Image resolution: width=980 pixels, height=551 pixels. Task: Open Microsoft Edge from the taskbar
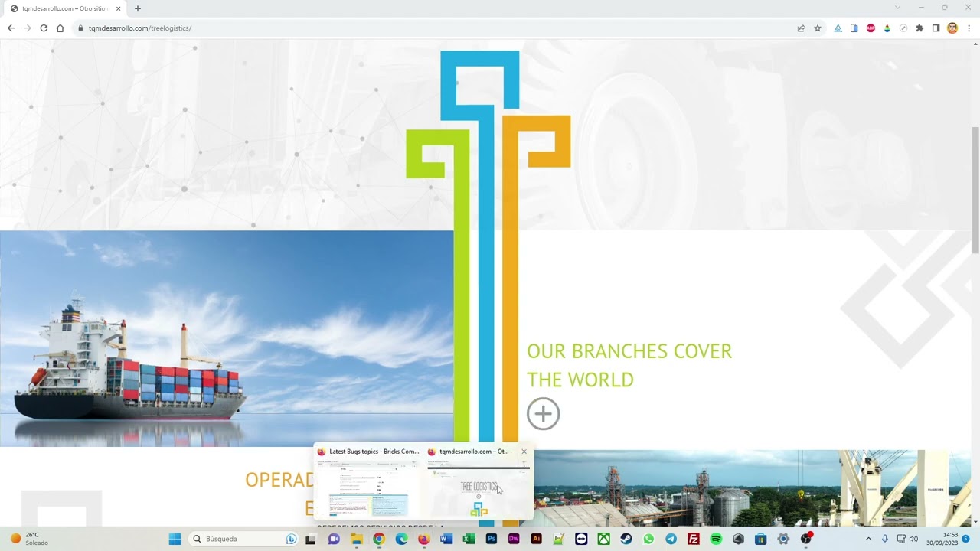(x=401, y=539)
